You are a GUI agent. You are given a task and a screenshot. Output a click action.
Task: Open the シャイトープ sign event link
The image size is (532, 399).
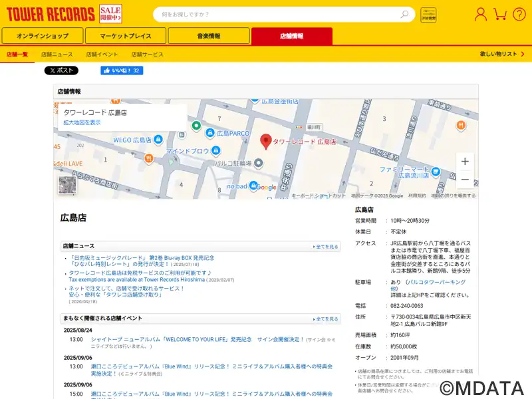click(x=198, y=339)
